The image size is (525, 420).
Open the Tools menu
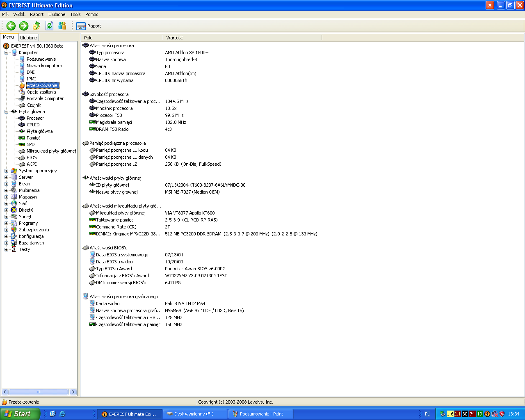(x=75, y=14)
